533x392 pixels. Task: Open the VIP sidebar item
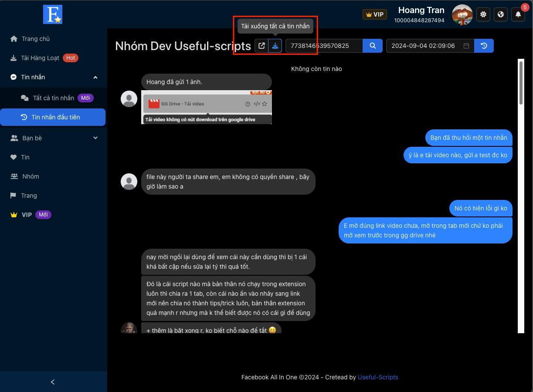coord(53,215)
